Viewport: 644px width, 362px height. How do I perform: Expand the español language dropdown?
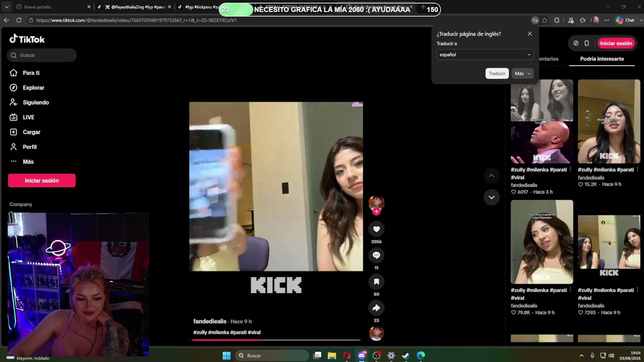pos(485,54)
